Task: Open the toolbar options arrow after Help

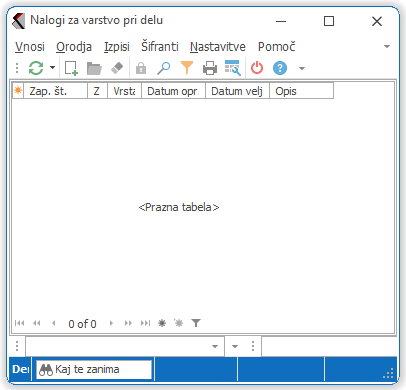Action: [x=302, y=69]
